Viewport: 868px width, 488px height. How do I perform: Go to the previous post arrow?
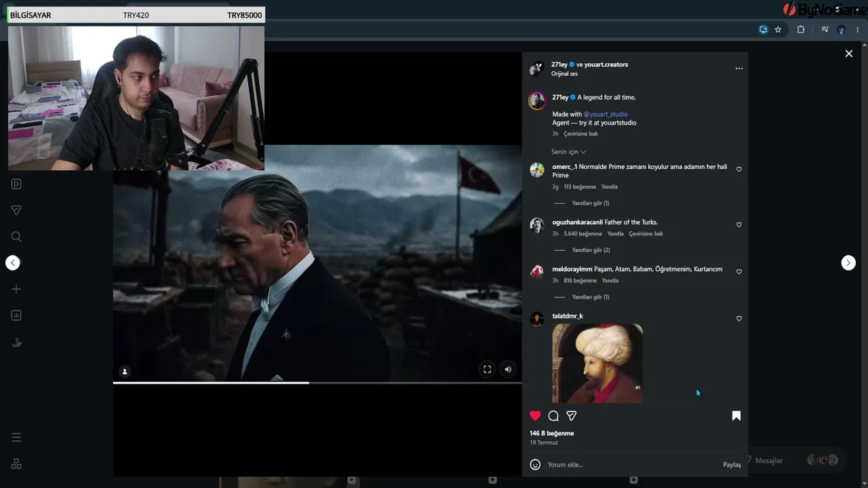click(x=13, y=263)
